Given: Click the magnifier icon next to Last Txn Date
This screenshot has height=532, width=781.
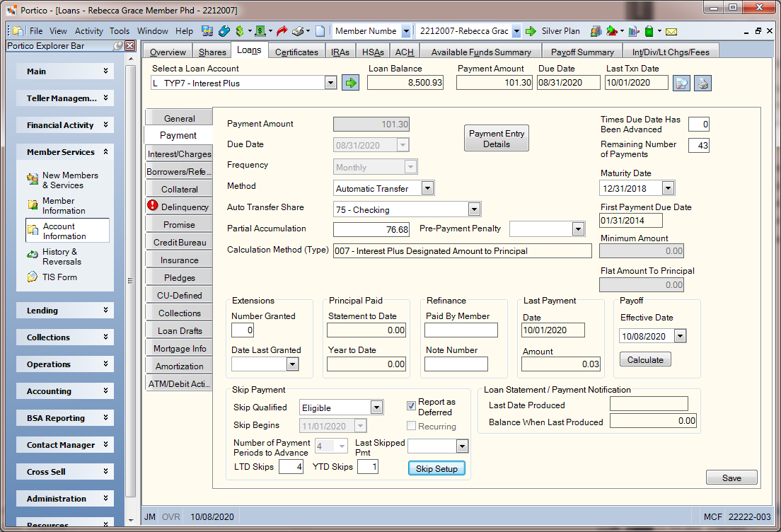Looking at the screenshot, I should (x=681, y=83).
